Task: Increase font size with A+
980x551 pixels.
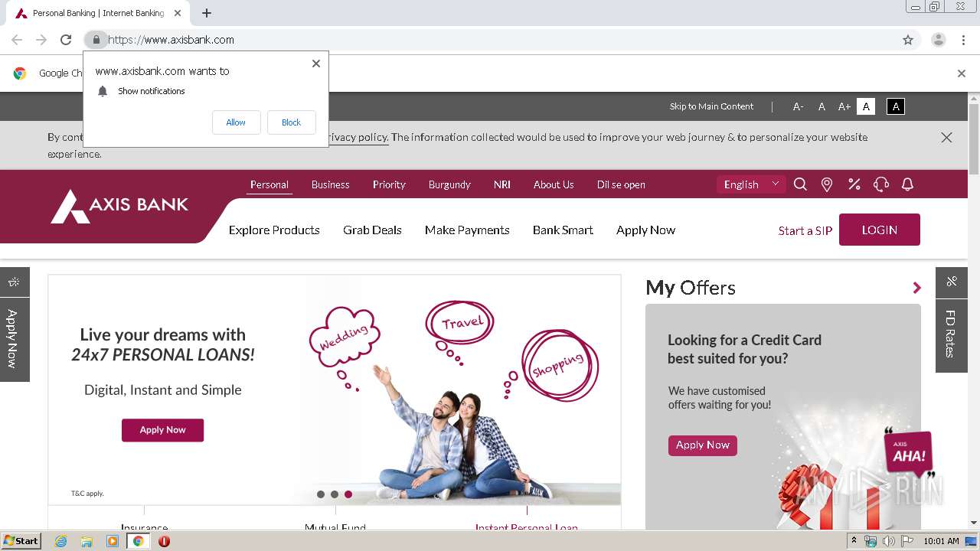Action: pyautogui.click(x=844, y=107)
